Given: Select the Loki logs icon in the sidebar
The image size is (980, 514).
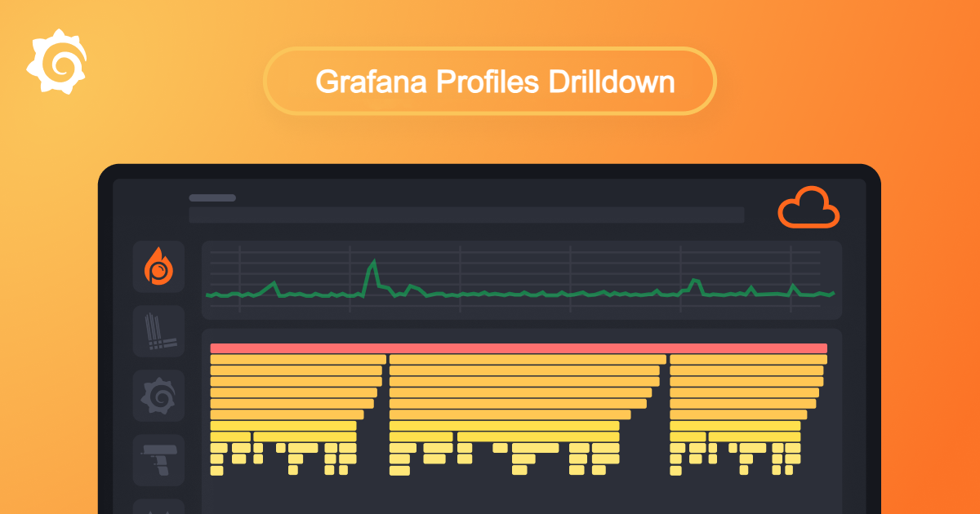Looking at the screenshot, I should (x=158, y=331).
